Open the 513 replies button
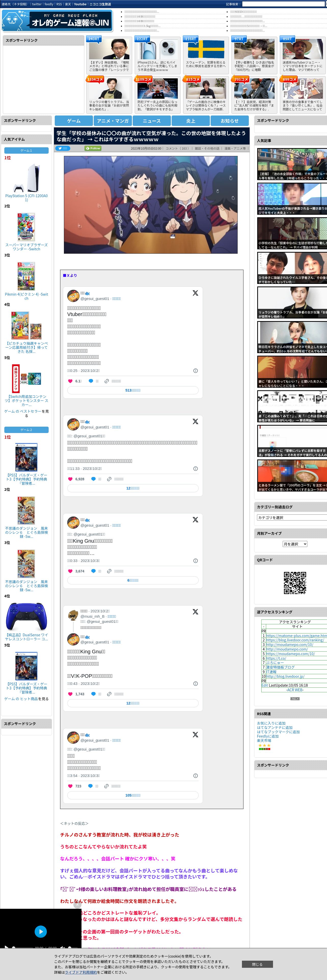The image size is (327, 980). click(133, 390)
